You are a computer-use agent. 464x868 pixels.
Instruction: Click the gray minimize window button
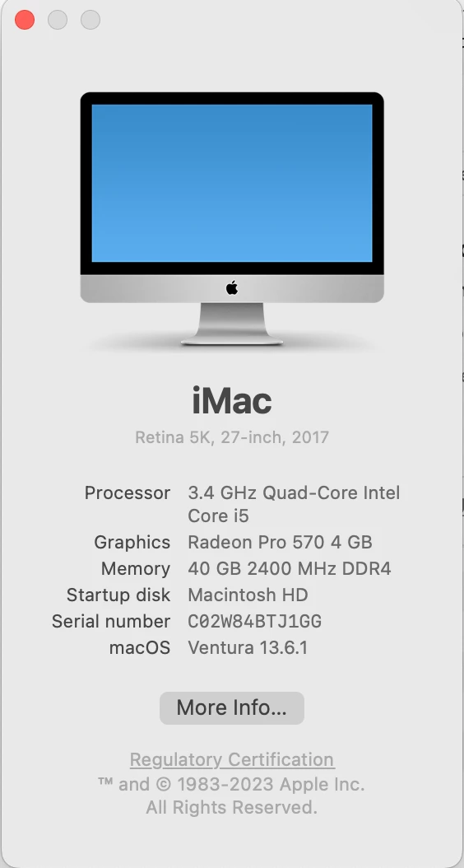(x=58, y=20)
